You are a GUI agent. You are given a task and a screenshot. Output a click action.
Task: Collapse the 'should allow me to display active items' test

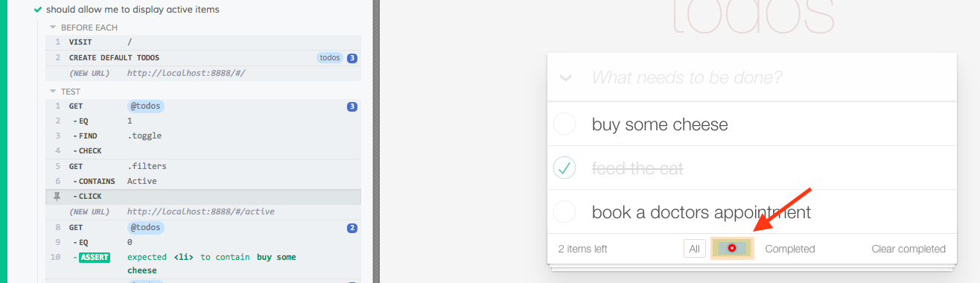click(x=133, y=10)
